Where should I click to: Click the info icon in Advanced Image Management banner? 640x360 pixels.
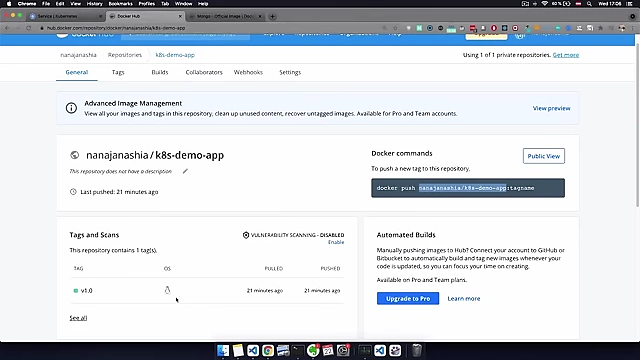(71, 108)
